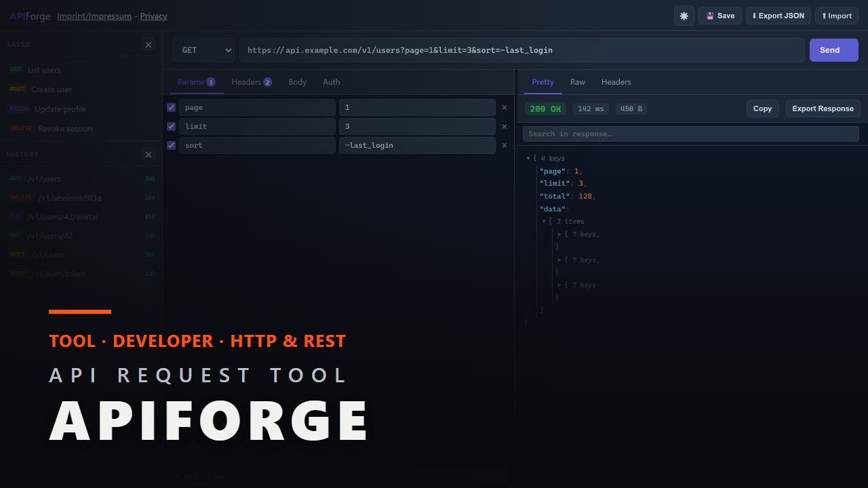Screen dimensions: 868x488
Task: Remove the page parameter row
Action: (504, 107)
